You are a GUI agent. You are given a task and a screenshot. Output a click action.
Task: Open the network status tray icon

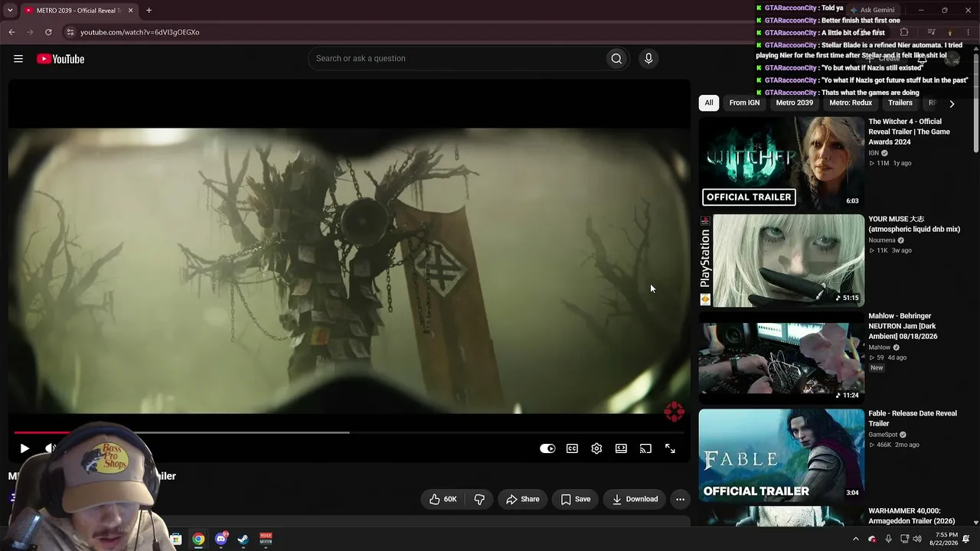pos(904,540)
